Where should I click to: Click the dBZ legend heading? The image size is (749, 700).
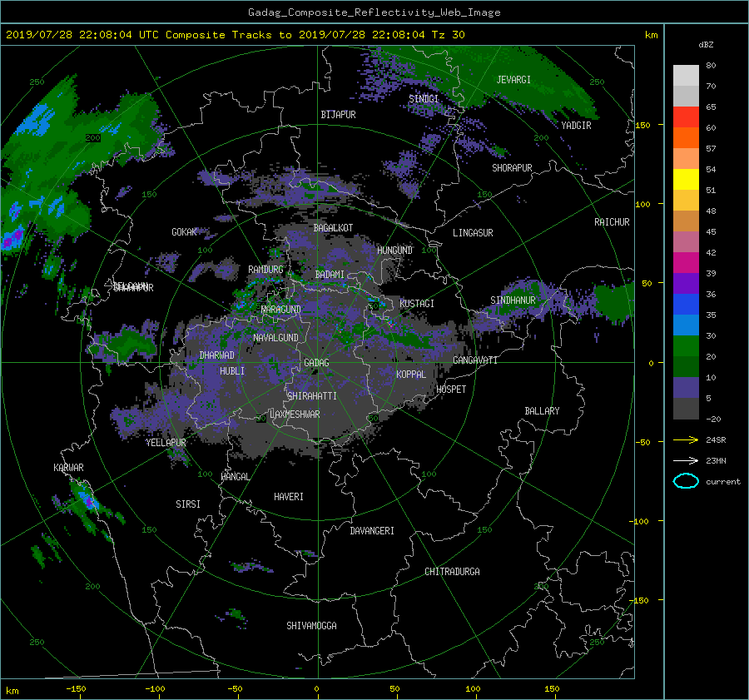click(x=706, y=45)
